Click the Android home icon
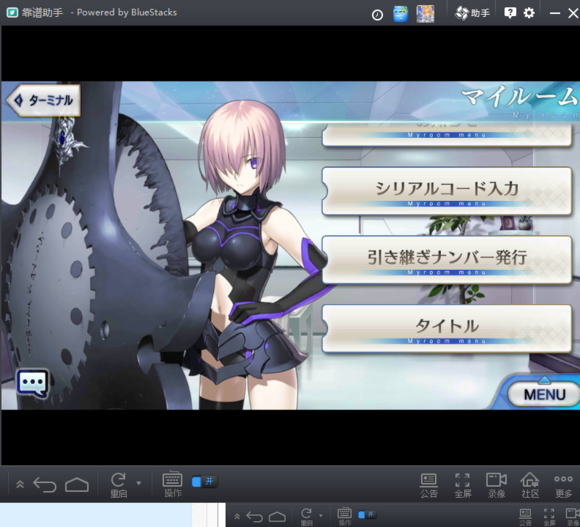This screenshot has height=527, width=580. [77, 484]
